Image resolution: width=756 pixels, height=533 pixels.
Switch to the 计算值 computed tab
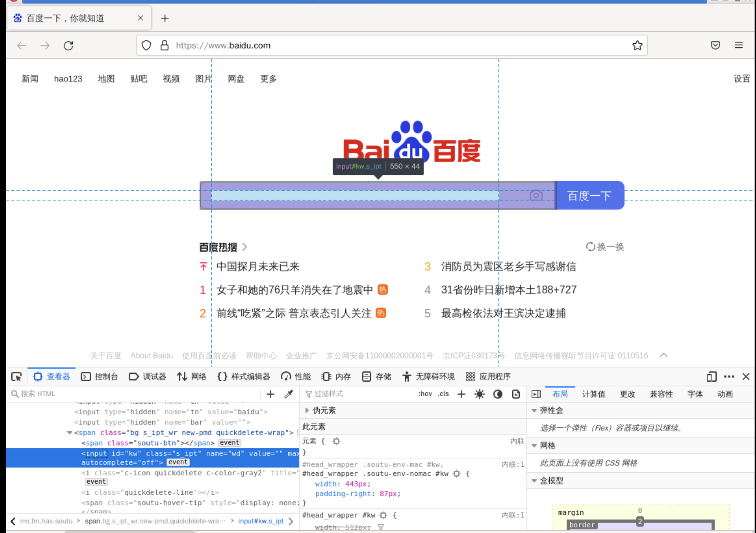click(x=594, y=394)
